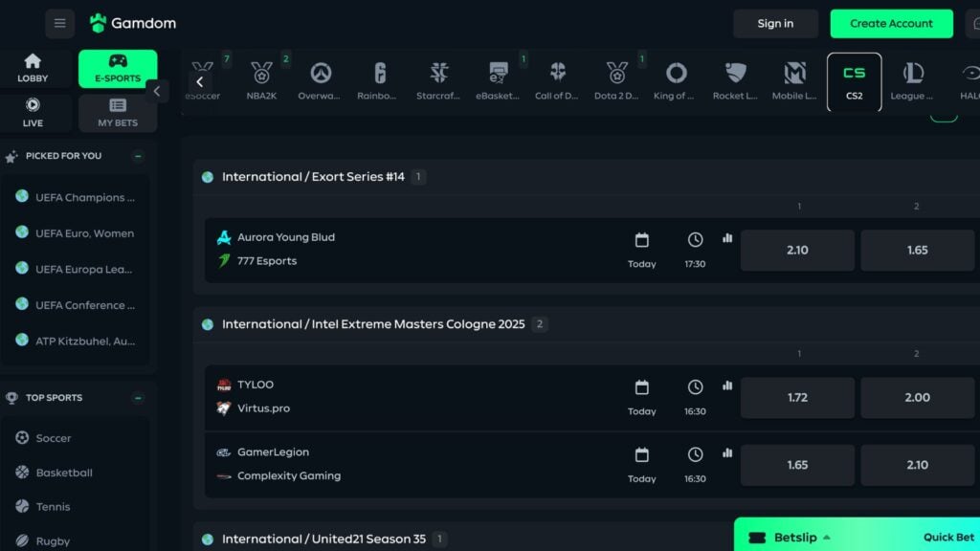
Task: Click the Sign in button
Action: point(775,24)
